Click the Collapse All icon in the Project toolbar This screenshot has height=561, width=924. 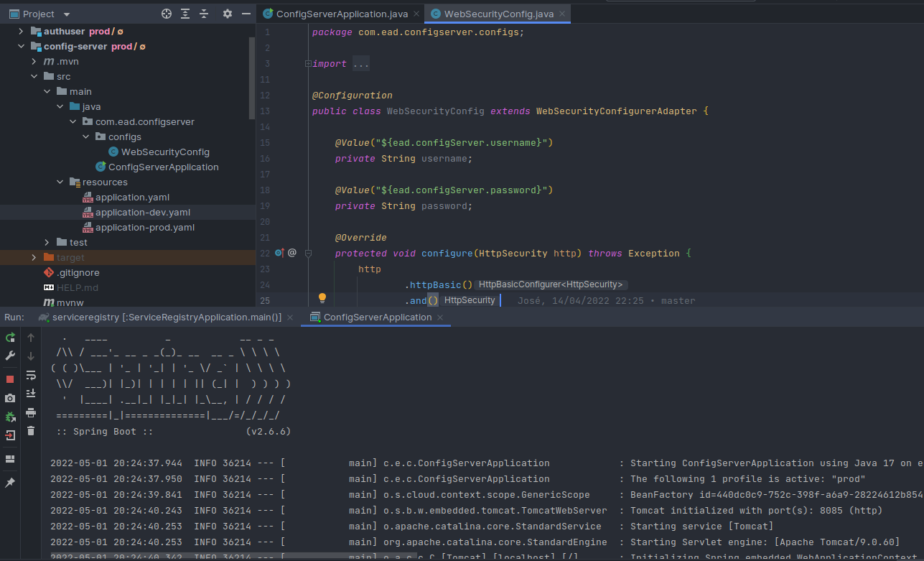204,14
